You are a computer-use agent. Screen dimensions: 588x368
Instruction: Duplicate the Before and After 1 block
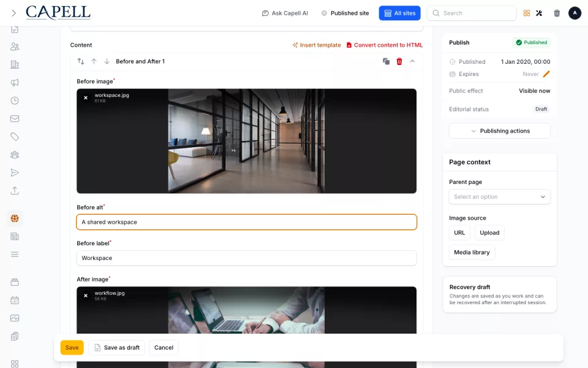click(386, 61)
